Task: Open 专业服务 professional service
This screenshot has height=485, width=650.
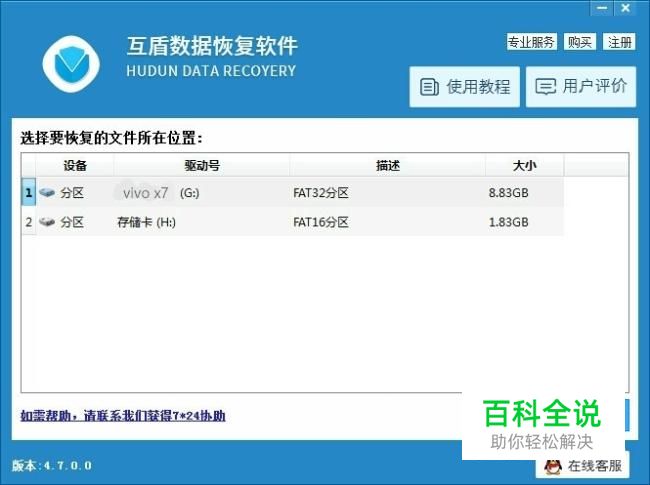Action: (x=531, y=42)
